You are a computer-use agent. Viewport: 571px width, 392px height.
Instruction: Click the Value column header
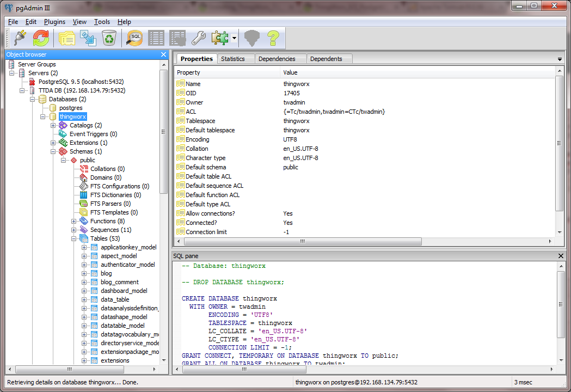pyautogui.click(x=417, y=72)
